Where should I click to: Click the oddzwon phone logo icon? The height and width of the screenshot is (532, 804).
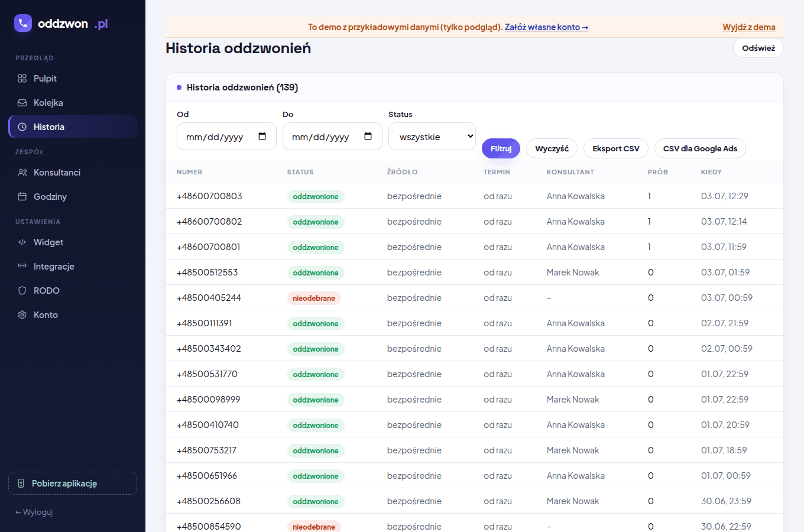(23, 23)
